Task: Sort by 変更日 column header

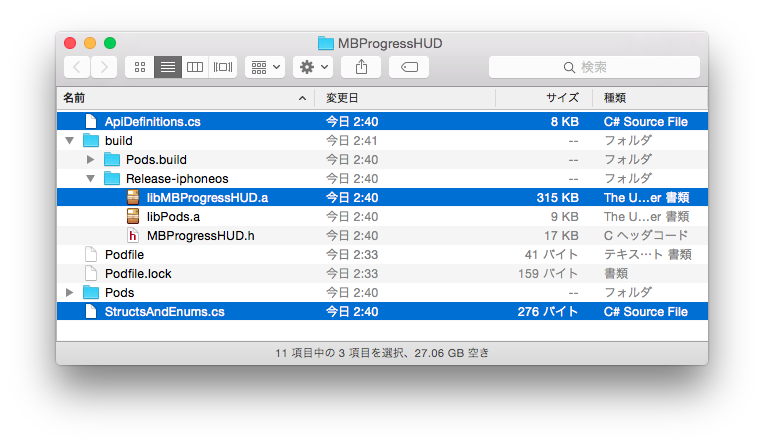Action: pyautogui.click(x=405, y=98)
